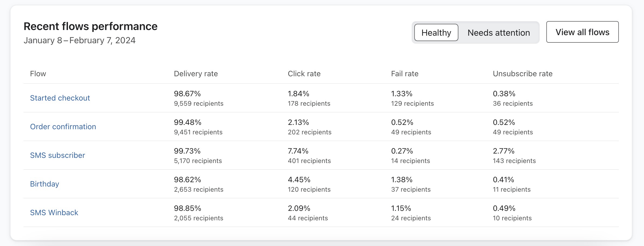
Task: Select the date range January 8 – February 7
Action: coord(80,40)
